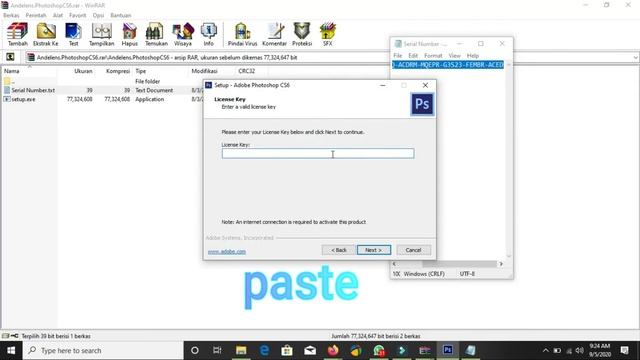Open Format menu in Notepad window
The height and width of the screenshot is (360, 640).
(433, 56)
